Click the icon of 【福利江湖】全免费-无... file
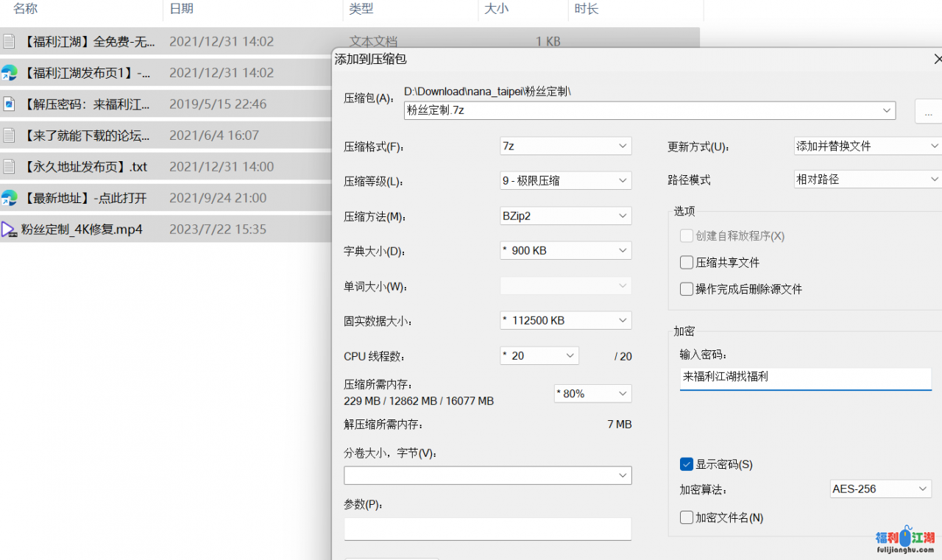This screenshot has width=942, height=560. tap(9, 41)
